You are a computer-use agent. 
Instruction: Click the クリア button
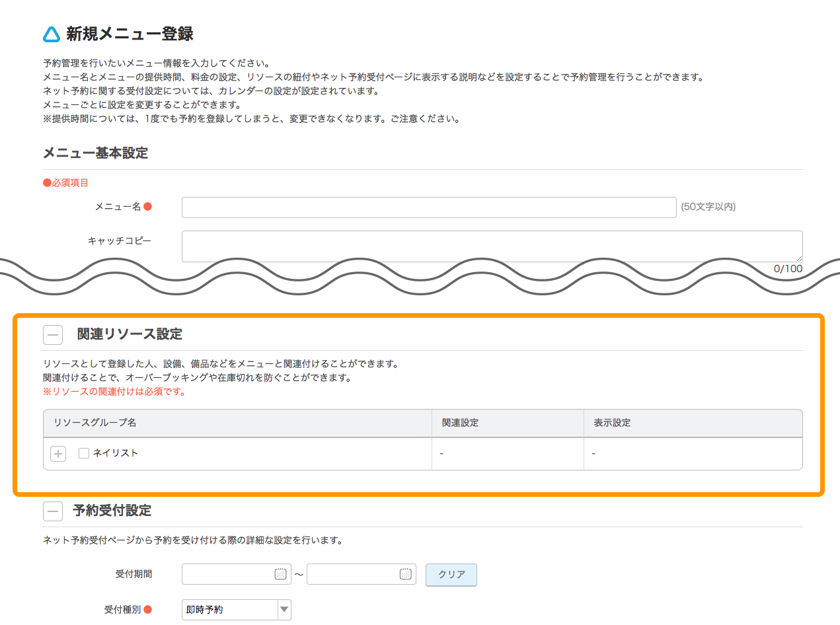click(x=451, y=574)
